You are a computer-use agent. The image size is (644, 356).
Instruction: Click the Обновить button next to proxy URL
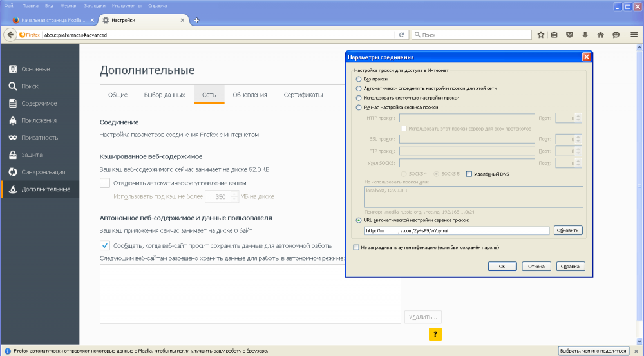(568, 230)
